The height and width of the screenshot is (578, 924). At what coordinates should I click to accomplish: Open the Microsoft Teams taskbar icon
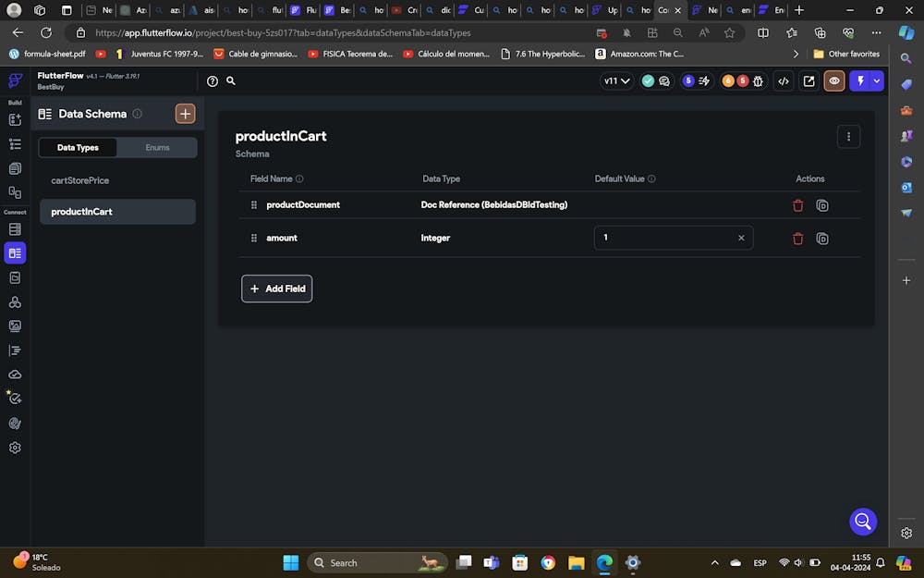click(491, 562)
